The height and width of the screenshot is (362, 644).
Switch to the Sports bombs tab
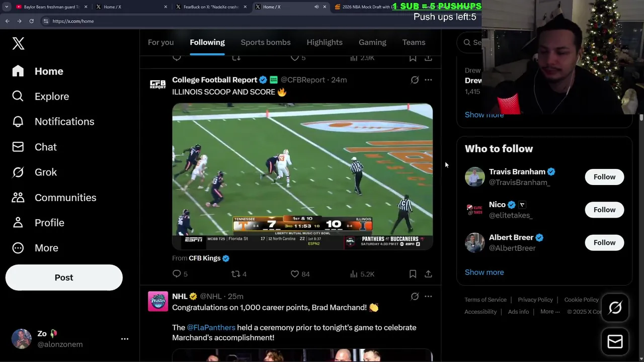pyautogui.click(x=266, y=42)
